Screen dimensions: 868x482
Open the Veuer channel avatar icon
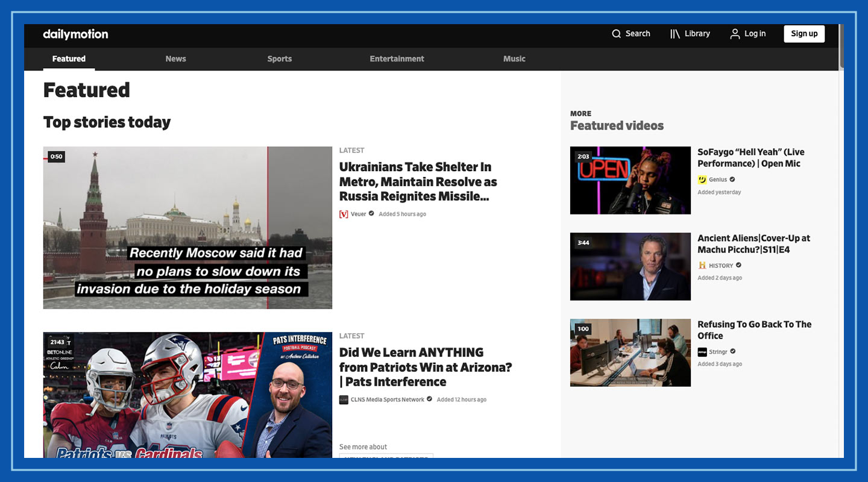coord(344,213)
